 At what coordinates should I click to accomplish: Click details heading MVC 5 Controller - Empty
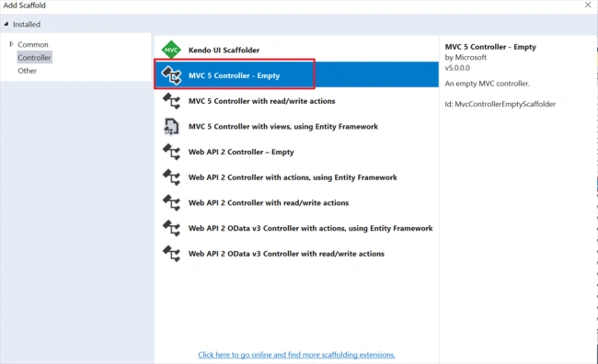pyautogui.click(x=490, y=47)
